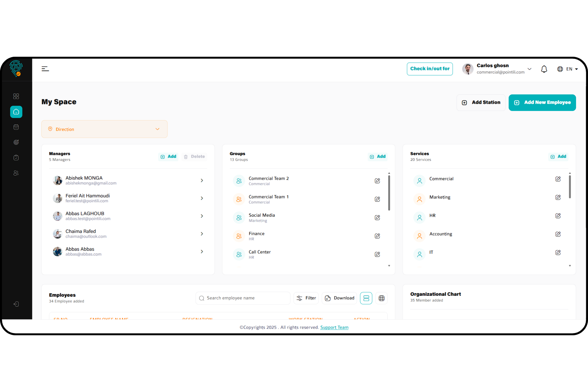Click the logout icon in sidebar
Image resolution: width=588 pixels, height=392 pixels.
16,304
